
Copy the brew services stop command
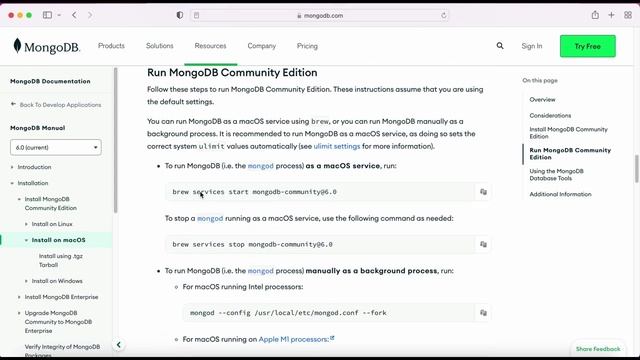coord(483,244)
